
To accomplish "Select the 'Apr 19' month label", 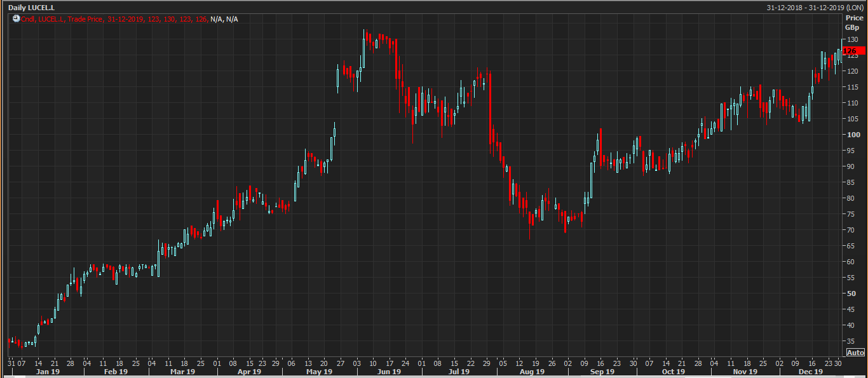I will coord(248,372).
